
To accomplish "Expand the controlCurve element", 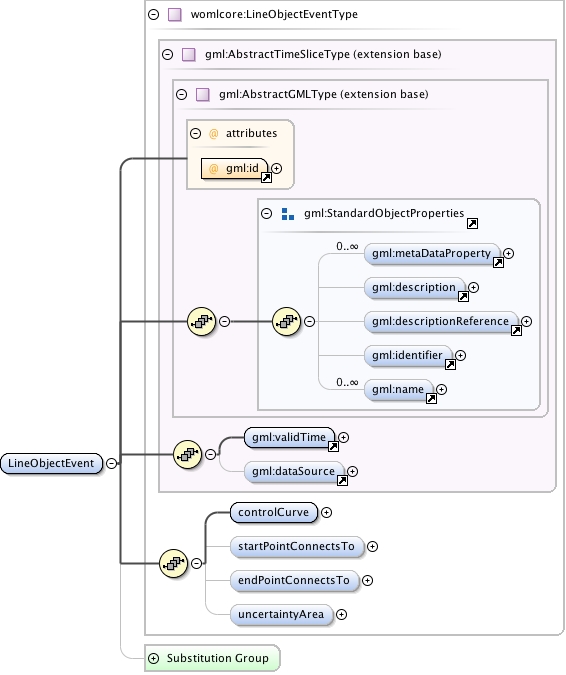I will click(x=326, y=512).
